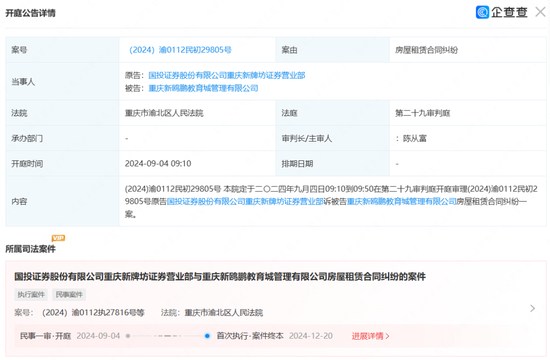This screenshot has height=360, width=550.
Task: Click 首次执行·案件终本 stage label
Action: (x=250, y=336)
